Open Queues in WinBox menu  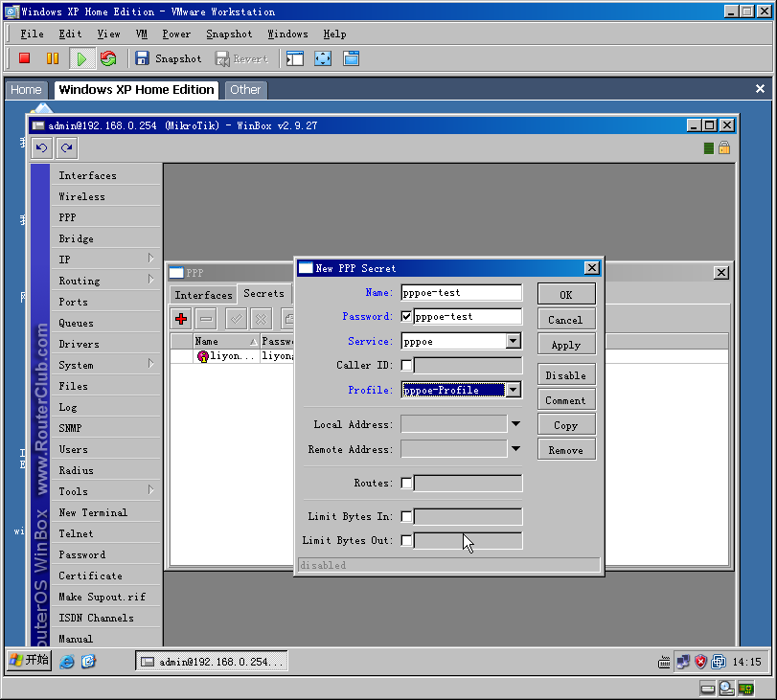pos(105,323)
